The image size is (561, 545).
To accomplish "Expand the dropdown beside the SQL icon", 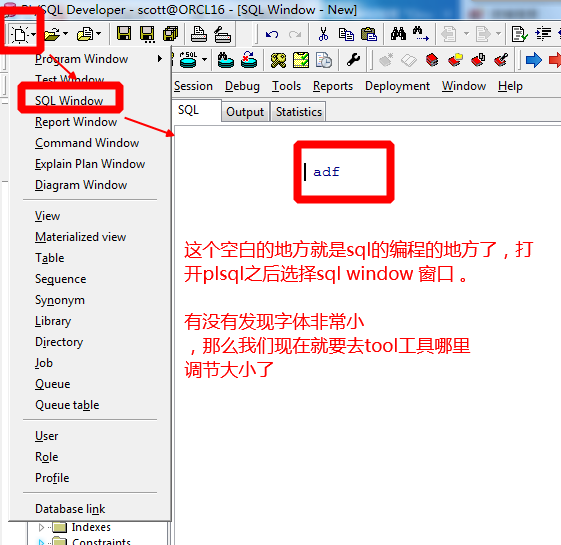I will [x=204, y=59].
